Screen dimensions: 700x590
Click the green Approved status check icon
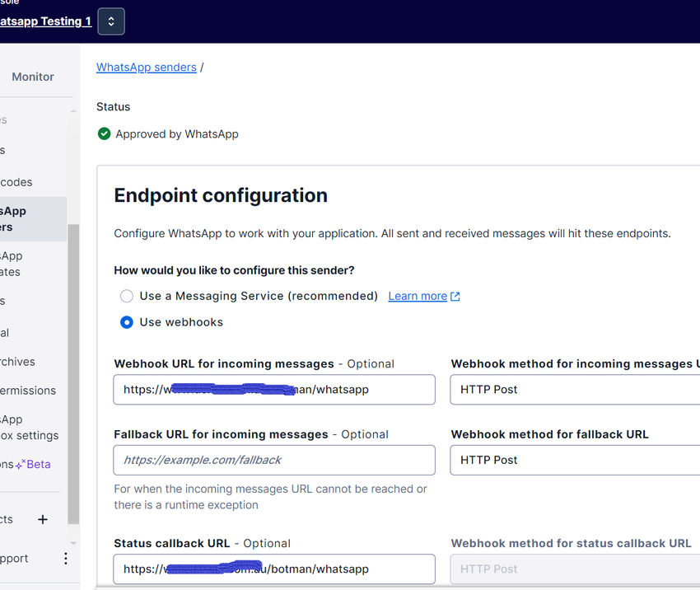click(104, 133)
